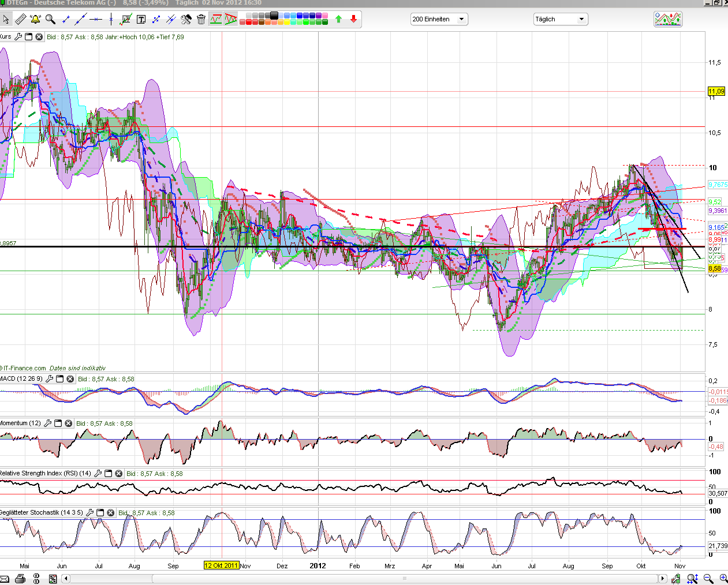Click the alarm bell alert icon

pos(35,20)
